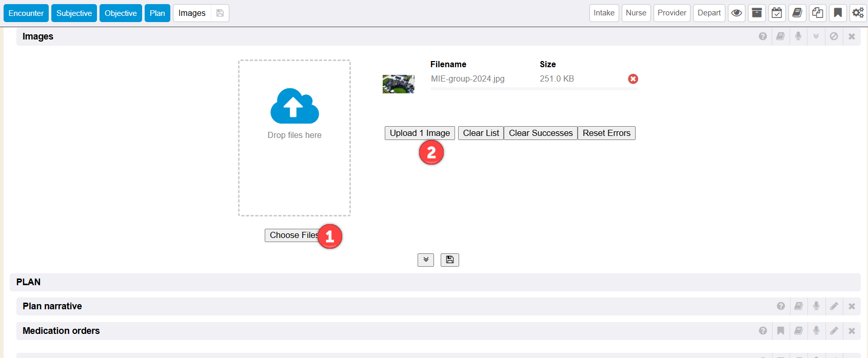Screen dimensions: 868x358
Task: Click the calendar check icon
Action: [777, 13]
